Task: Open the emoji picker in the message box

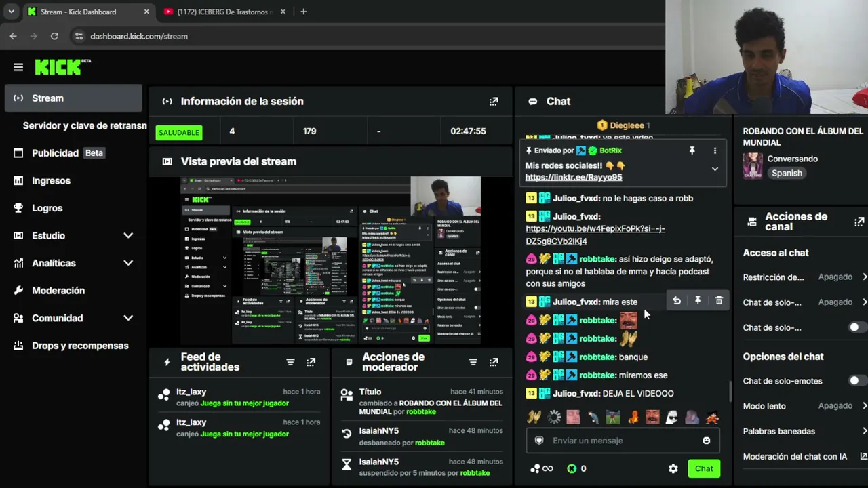Action: tap(707, 441)
